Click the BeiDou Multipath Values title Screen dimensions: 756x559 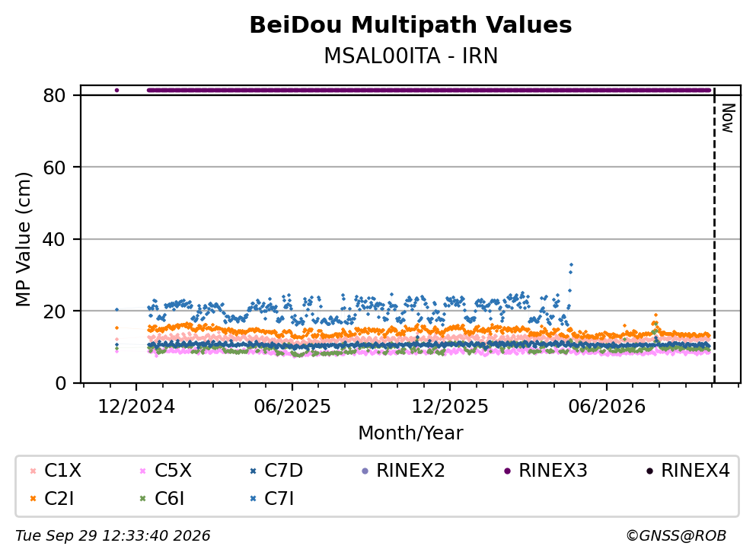click(411, 25)
